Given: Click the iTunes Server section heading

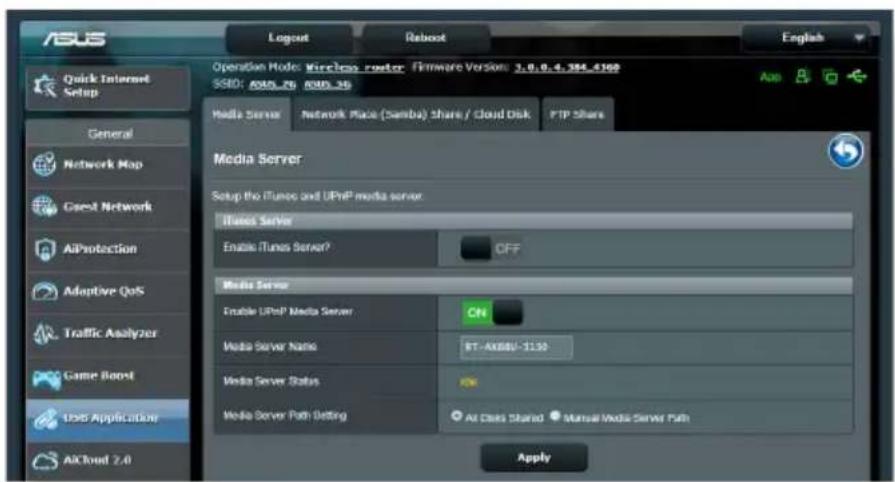Looking at the screenshot, I should click(258, 221).
